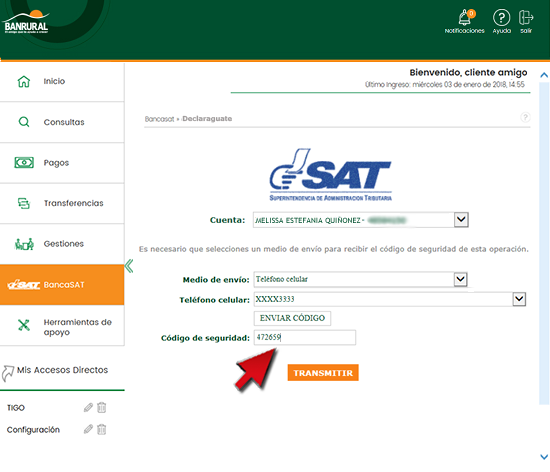Edit the TIGO shortcut with pencil icon
This screenshot has height=472, width=550.
88,407
